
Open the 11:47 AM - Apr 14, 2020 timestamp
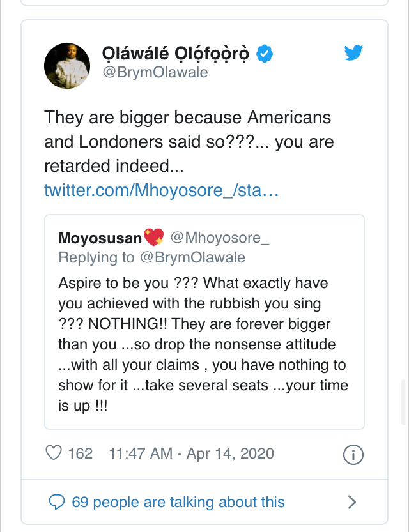191,453
